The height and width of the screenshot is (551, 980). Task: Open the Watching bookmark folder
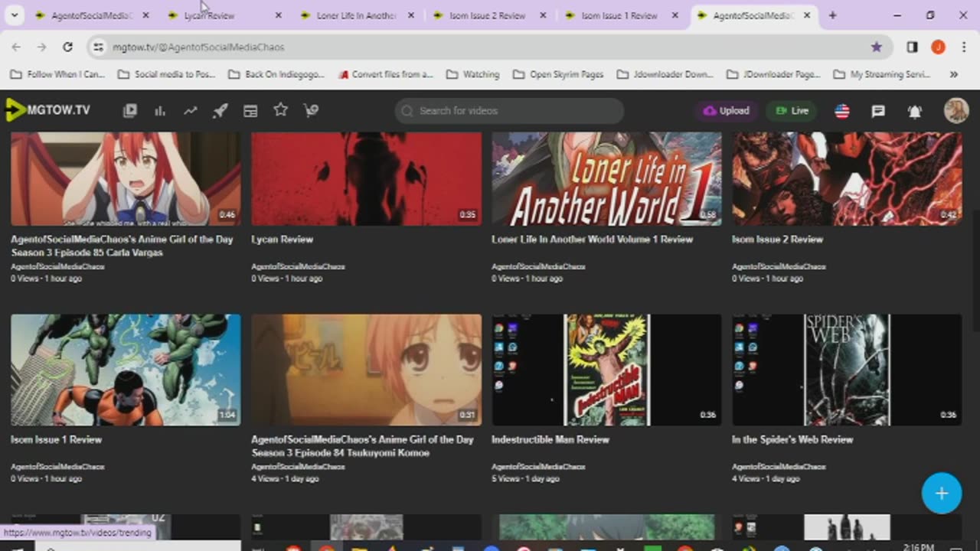pyautogui.click(x=473, y=74)
